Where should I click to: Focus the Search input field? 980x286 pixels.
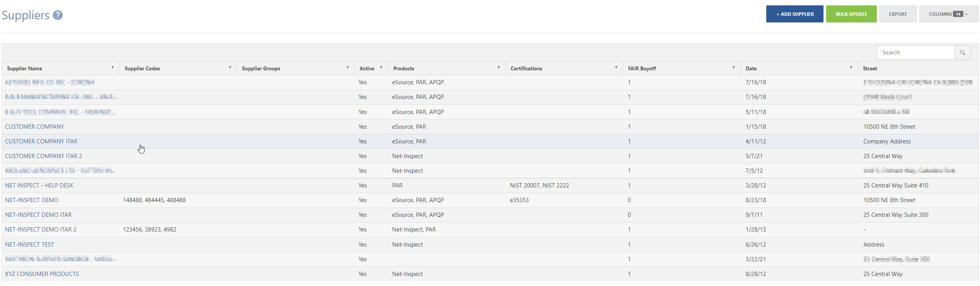point(916,53)
